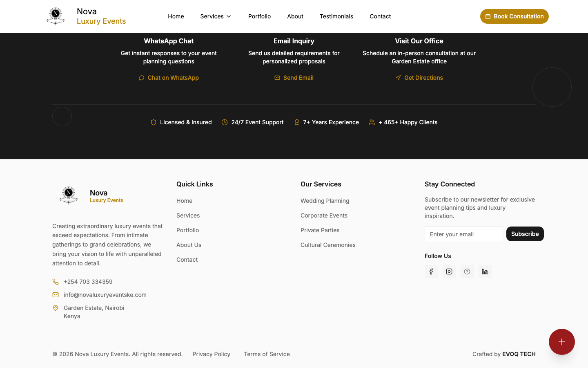Open About in the top navigation
Viewport: 588px width, 368px height.
coord(295,16)
